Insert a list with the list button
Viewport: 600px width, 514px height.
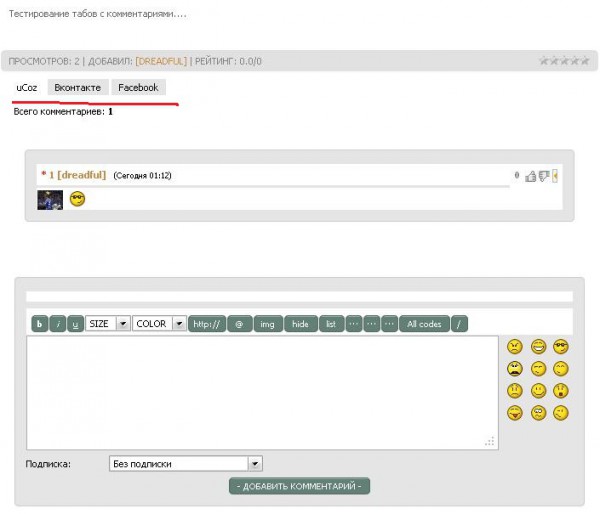331,324
